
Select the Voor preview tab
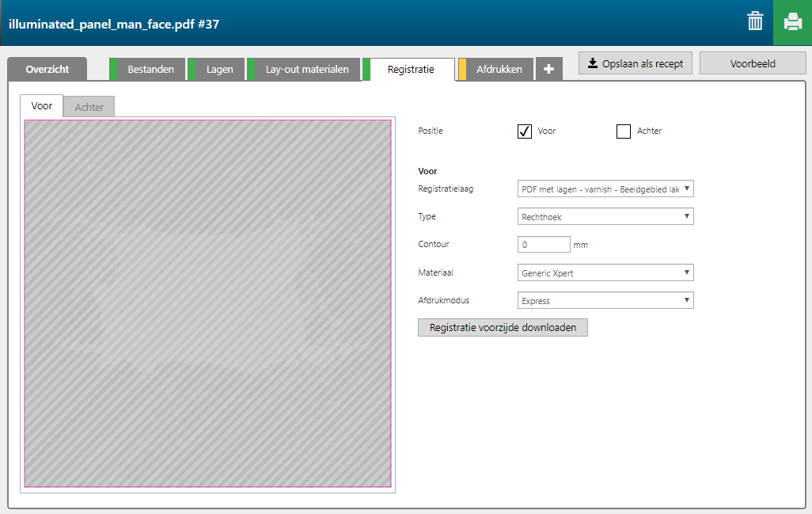coord(42,106)
